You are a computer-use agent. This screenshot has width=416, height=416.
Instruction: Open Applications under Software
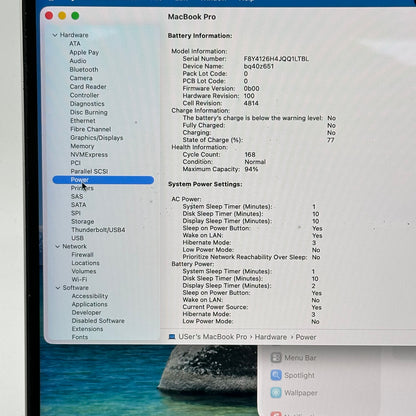coord(89,304)
